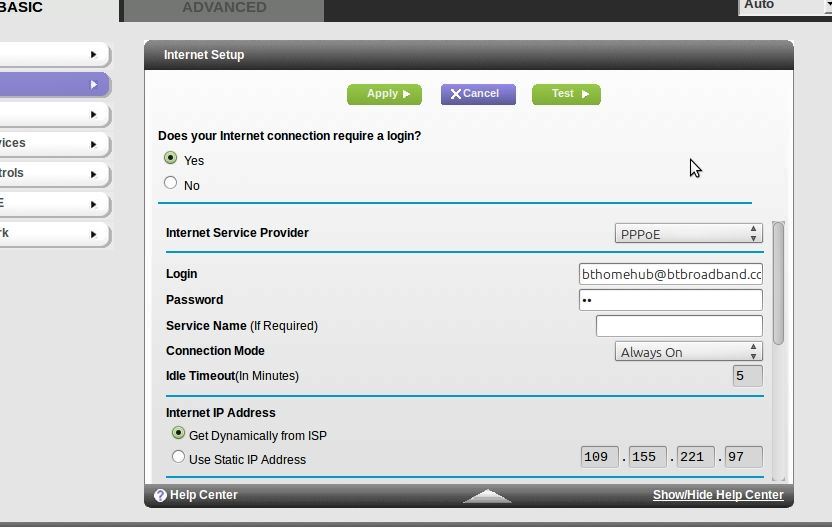Click the Help Center question mark icon
Viewport: 832px width, 527px height.
[160, 495]
